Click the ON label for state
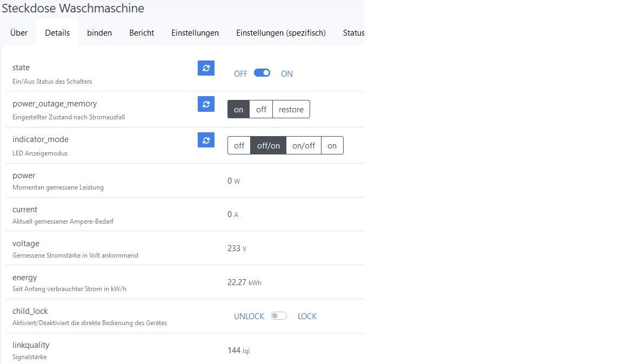 point(286,73)
